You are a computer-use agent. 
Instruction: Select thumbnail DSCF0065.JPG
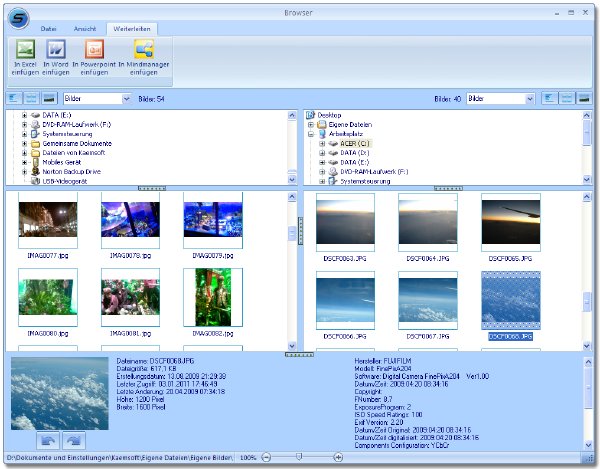(x=511, y=222)
